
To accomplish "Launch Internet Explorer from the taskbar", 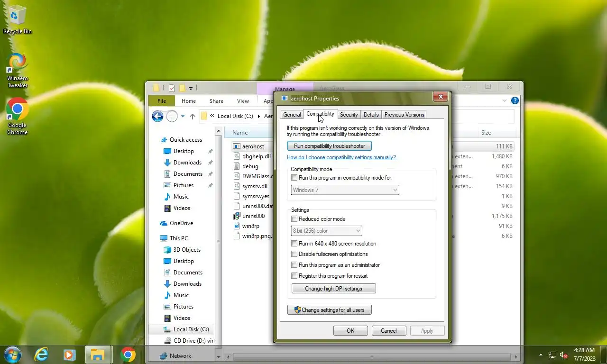I will click(42, 355).
